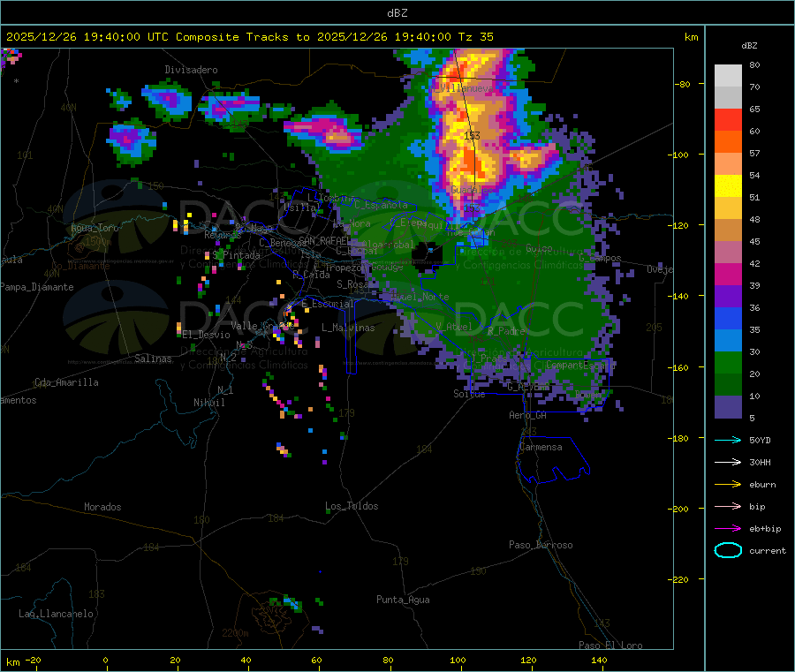Click the yellow eburn arrow legend icon
The height and width of the screenshot is (672, 795).
tap(728, 485)
